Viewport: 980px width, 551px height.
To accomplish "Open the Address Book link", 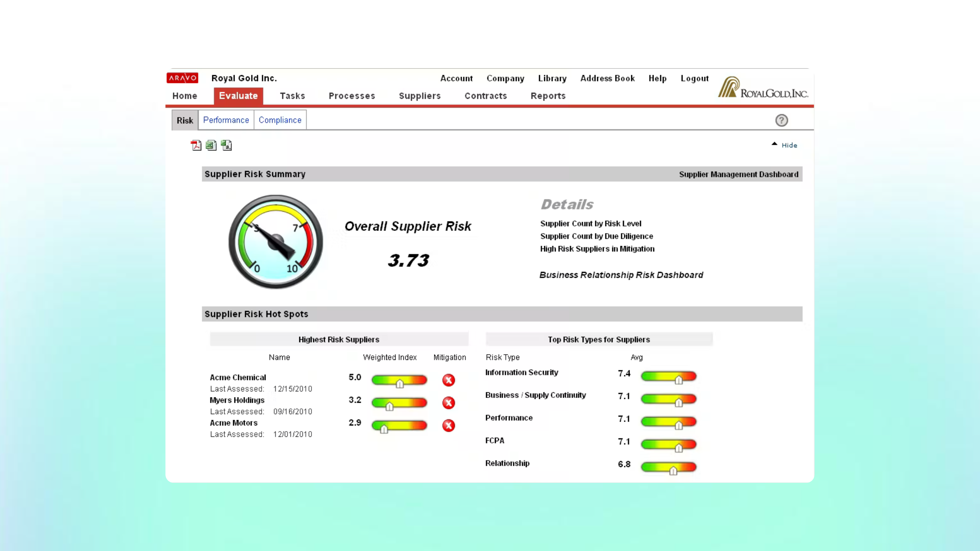I will (607, 78).
